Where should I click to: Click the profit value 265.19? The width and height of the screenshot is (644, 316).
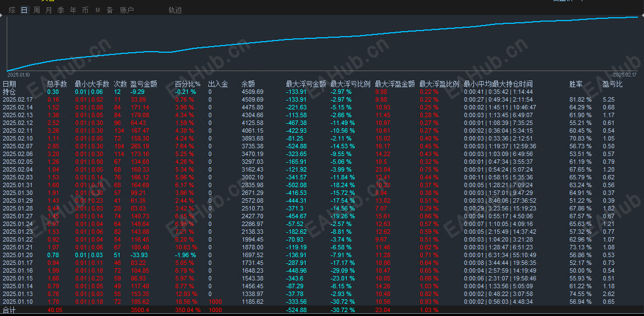[140, 146]
